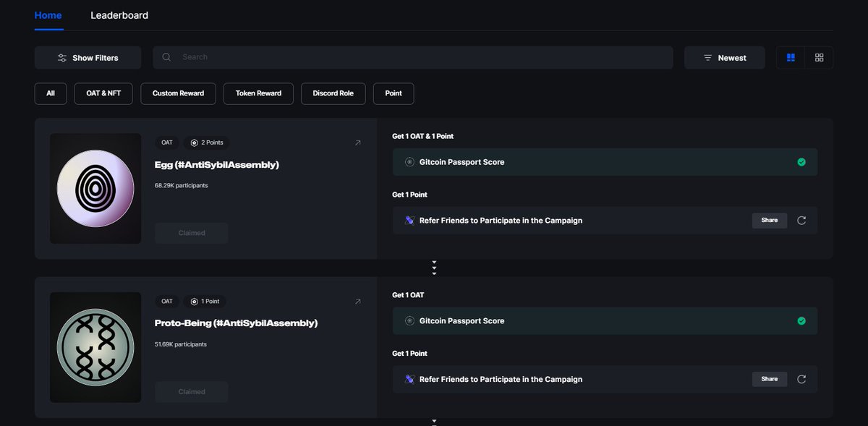
Task: Click the magnifier search icon
Action: click(167, 57)
